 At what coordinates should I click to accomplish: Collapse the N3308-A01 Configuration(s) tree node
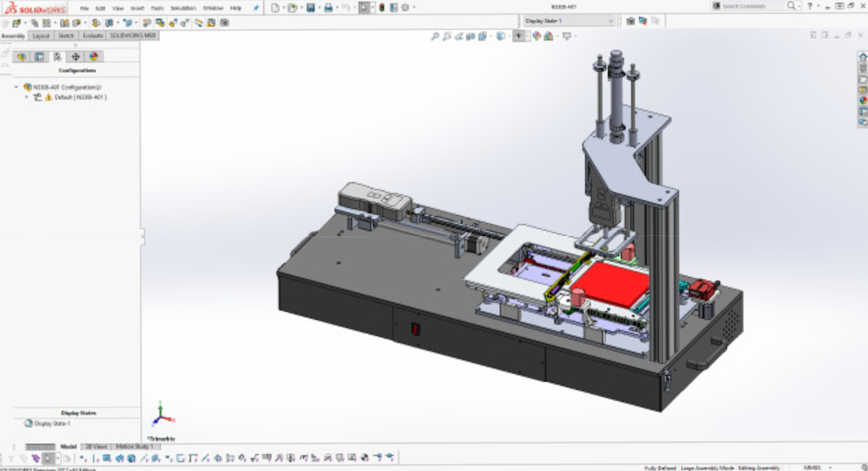[x=16, y=87]
